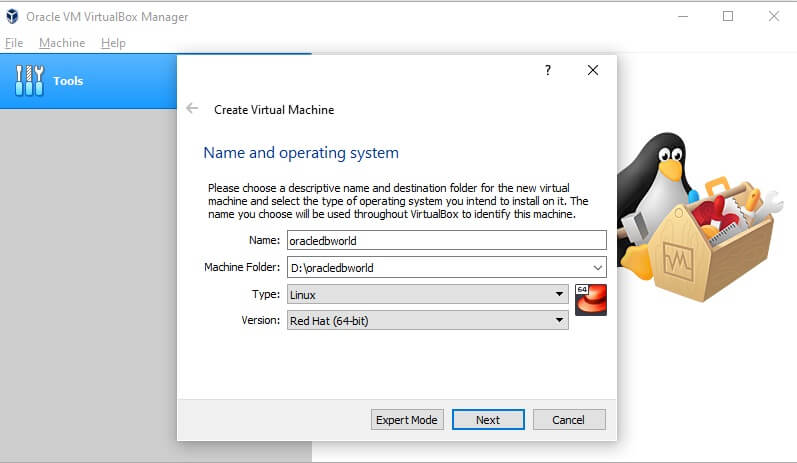The height and width of the screenshot is (463, 797).
Task: Click the Red Hat 64-bit OS icon
Action: click(x=591, y=300)
